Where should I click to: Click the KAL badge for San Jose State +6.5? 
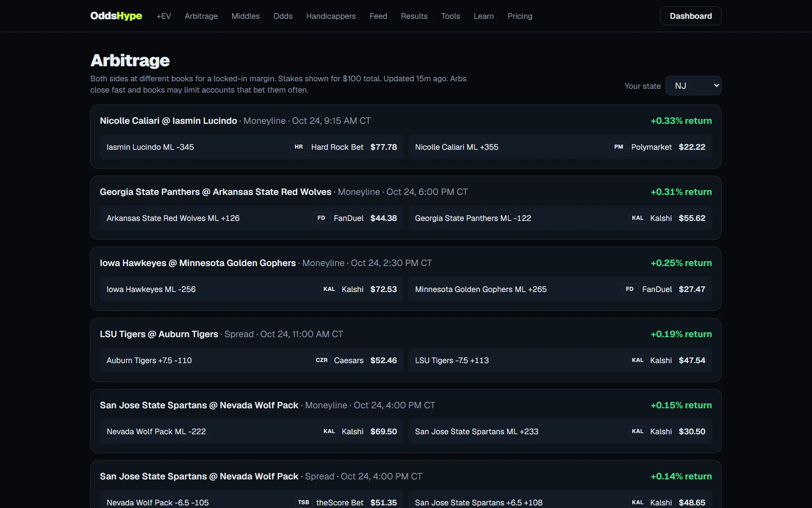[x=638, y=502]
